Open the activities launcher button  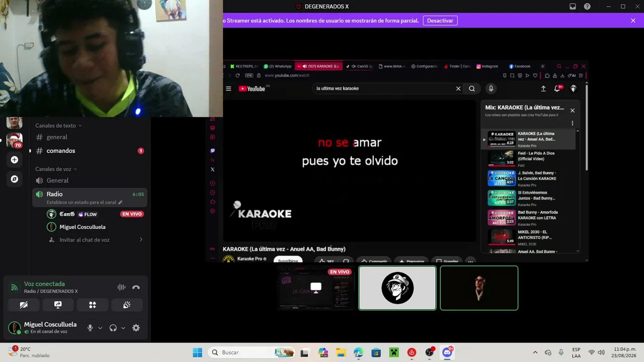tap(93, 305)
